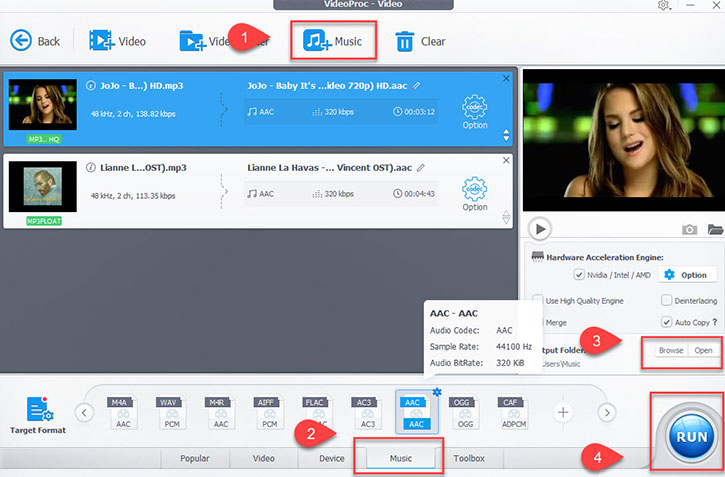
Task: Open Auto Copy help question mark
Action: [715, 322]
